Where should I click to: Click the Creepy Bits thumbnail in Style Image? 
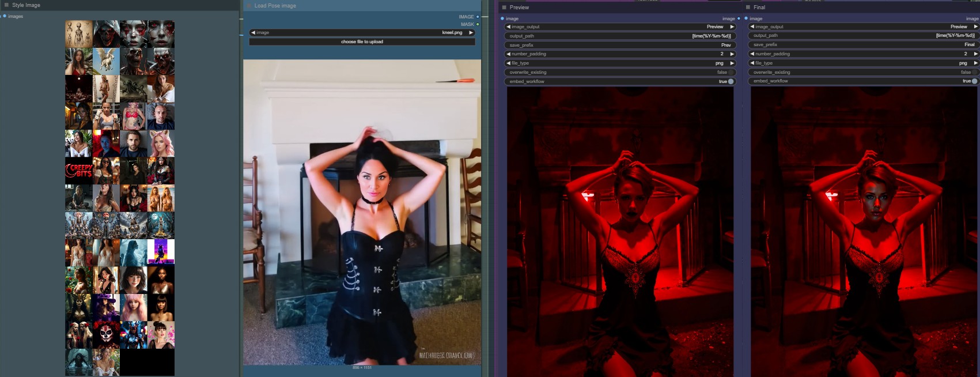pos(79,171)
